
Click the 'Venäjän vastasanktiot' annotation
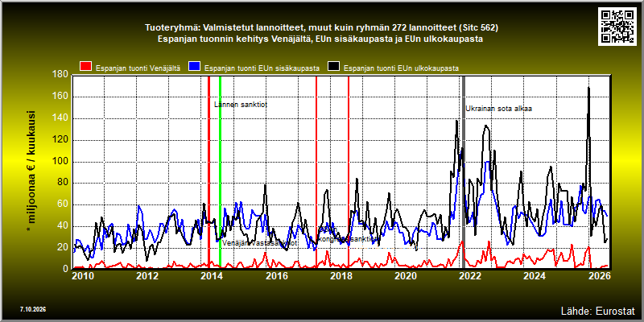(259, 243)
